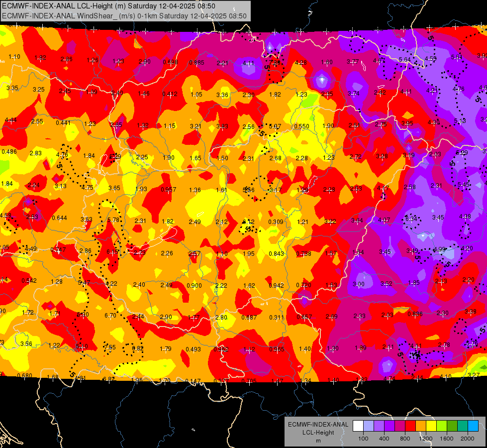Click the yellow legend swatch
The width and height of the screenshot is (487, 448).
click(431, 426)
